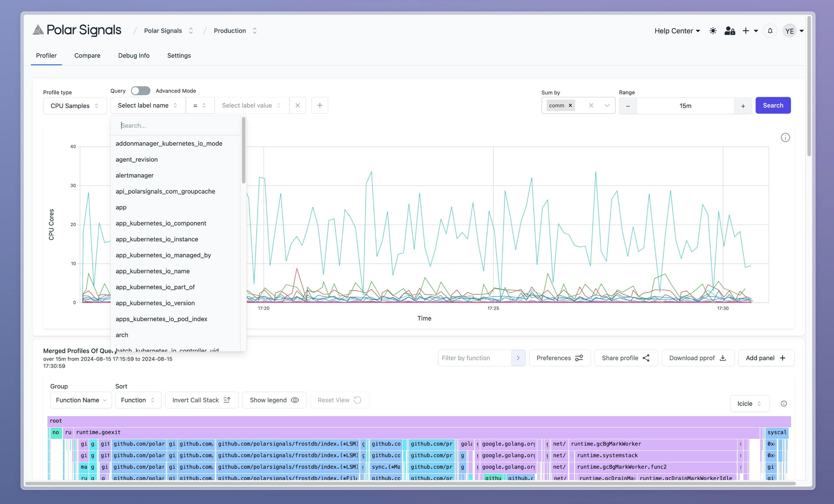834x504 pixels.
Task: Click the page vertical scrollbar
Action: [x=809, y=86]
